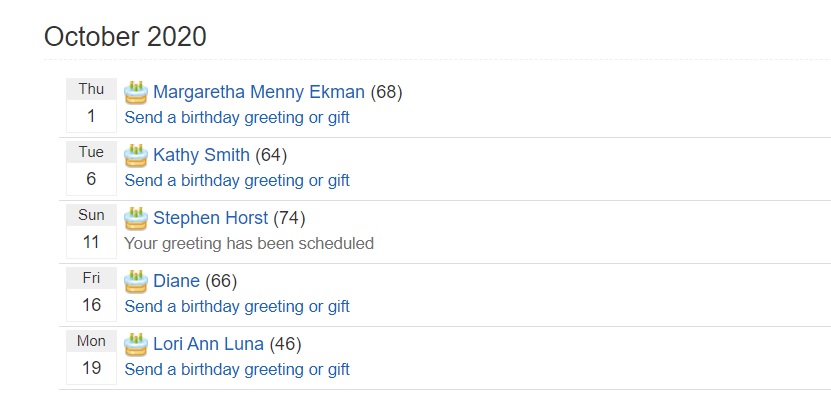Click the October 2020 heading
This screenshot has width=831, height=419.
pos(125,37)
